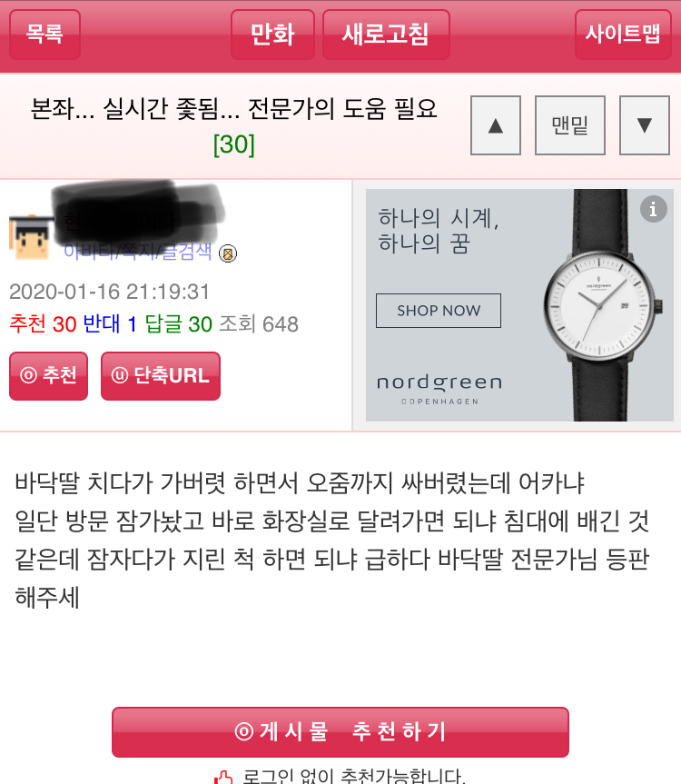Click SHOP NOW in the ad

439,311
